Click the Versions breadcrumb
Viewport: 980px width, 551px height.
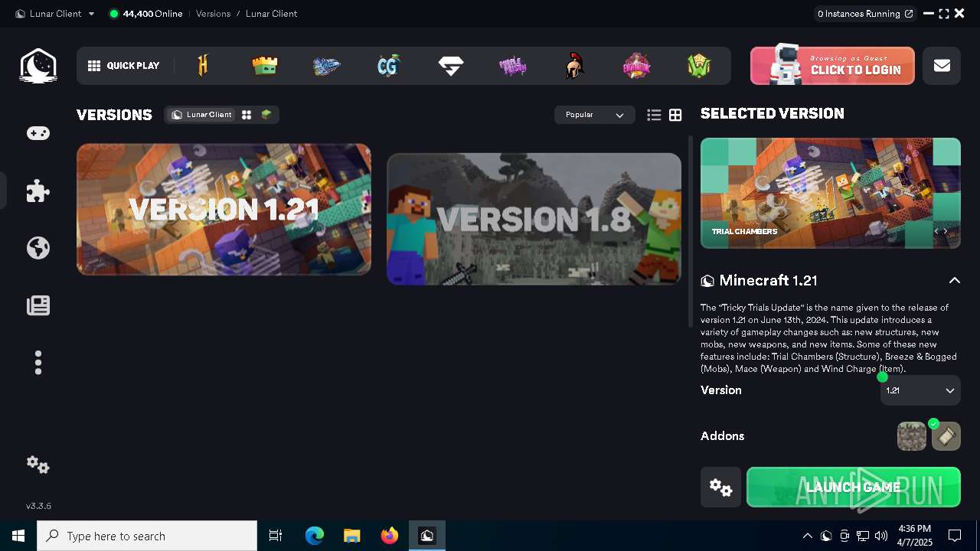(213, 14)
